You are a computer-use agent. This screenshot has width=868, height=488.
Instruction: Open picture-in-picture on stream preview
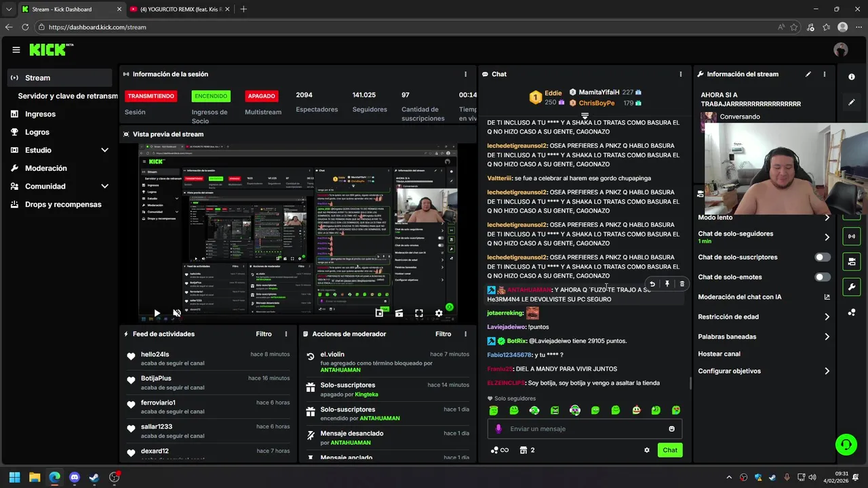pyautogui.click(x=379, y=313)
